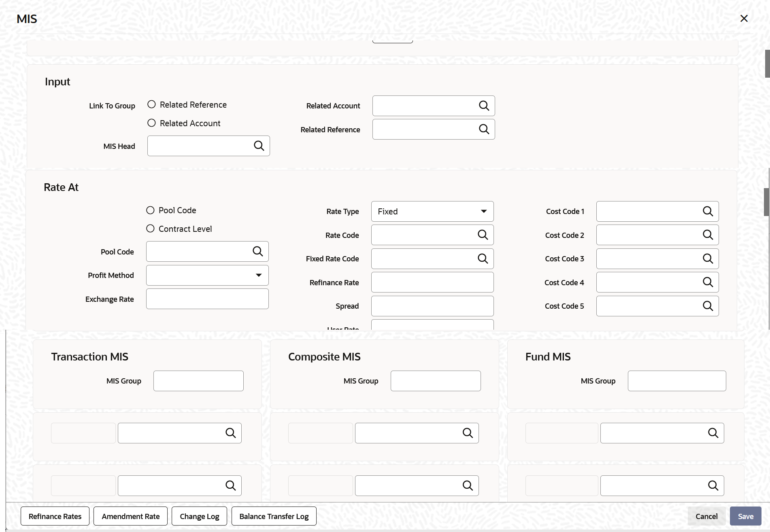Search for Cost Code 1
Viewport: 770px width, 532px height.
point(708,211)
